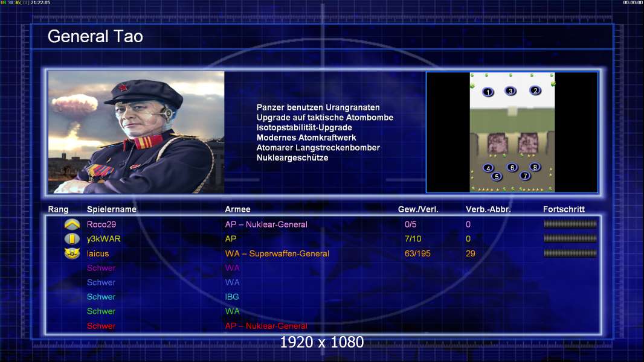Click laicus's progress bar

pos(570,253)
